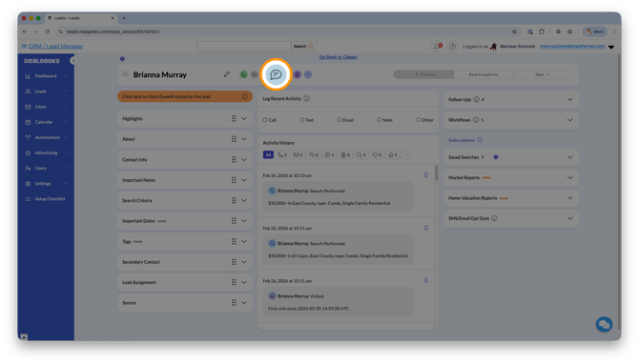639x364 pixels.
Task: Open the notifications bell
Action: (437, 47)
